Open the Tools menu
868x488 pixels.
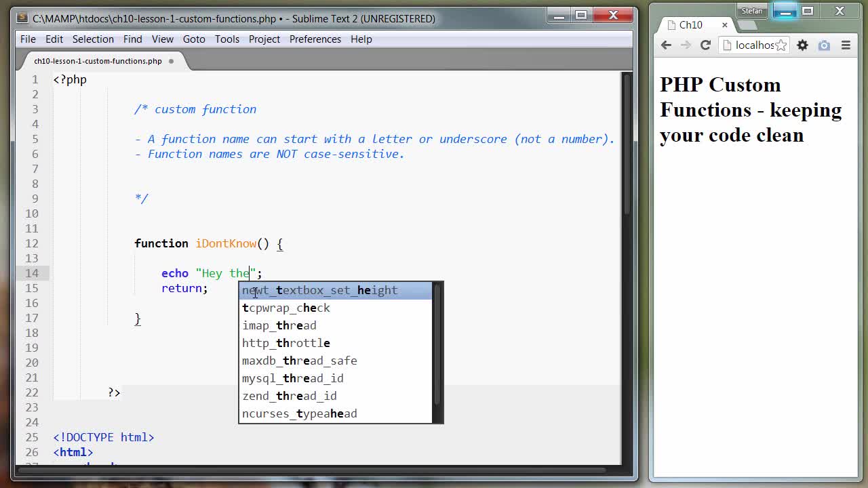pos(227,39)
